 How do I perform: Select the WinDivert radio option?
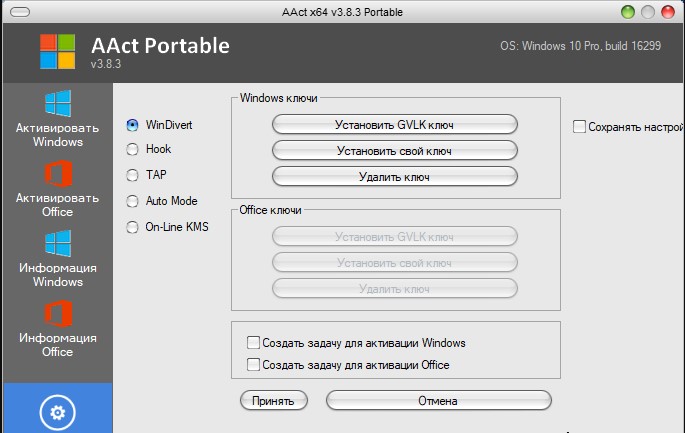coord(132,125)
